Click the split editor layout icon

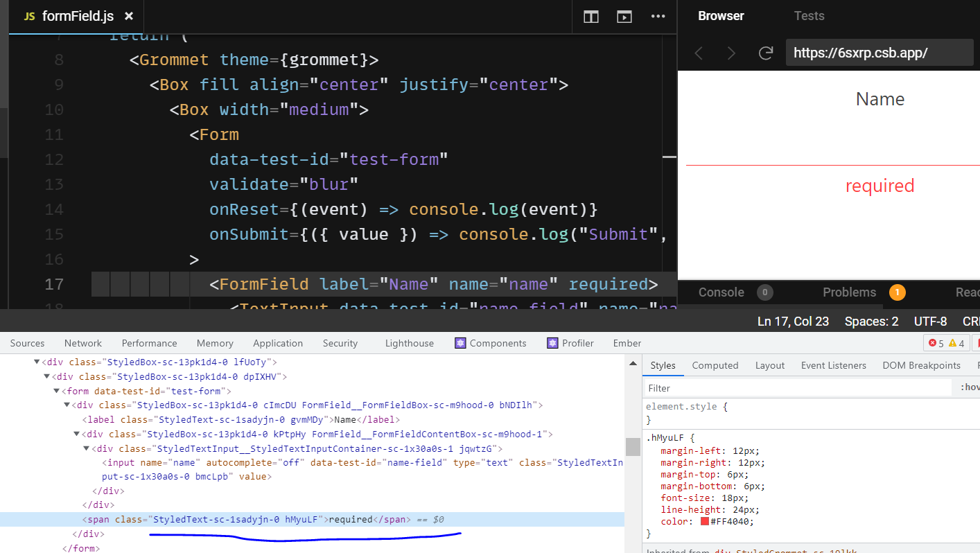(590, 16)
